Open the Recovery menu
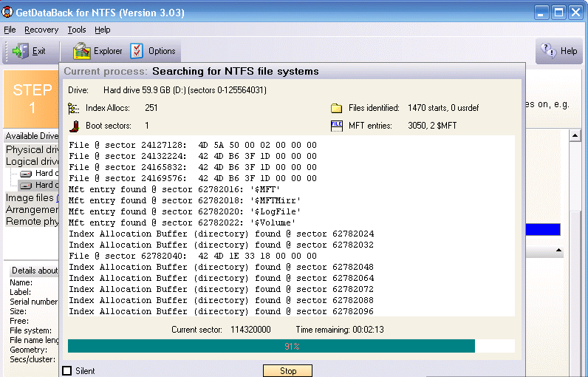Viewport: 588px width, 377px height. click(41, 30)
